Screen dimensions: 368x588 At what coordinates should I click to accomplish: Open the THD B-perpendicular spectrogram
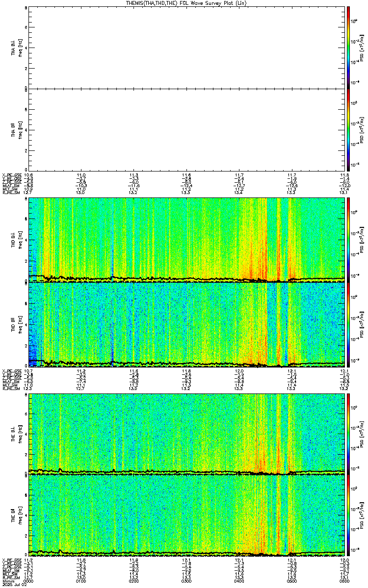[186, 239]
